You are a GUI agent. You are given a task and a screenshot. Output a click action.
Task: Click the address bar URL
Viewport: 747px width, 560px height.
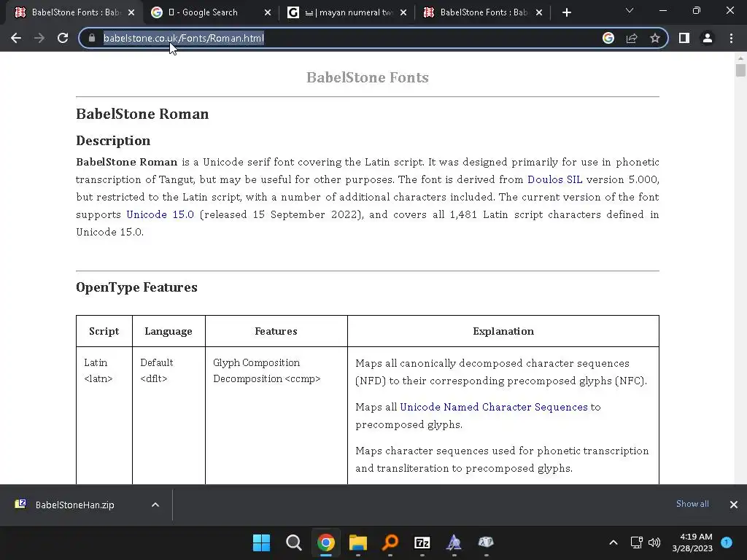183,38
